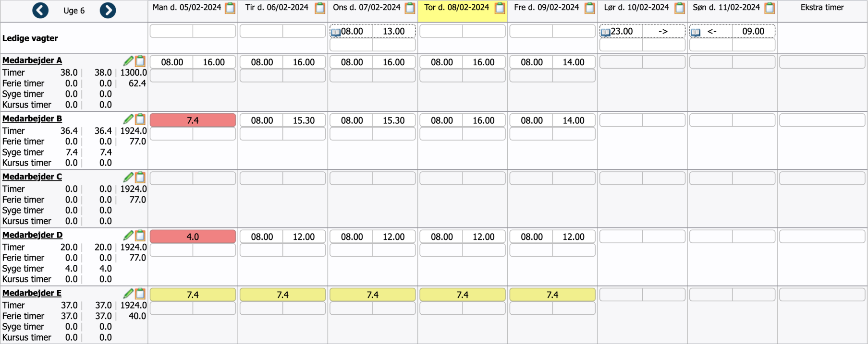Click Medarbejder B Ekstra timer field
Viewport: 868px width, 344px height.
click(822, 120)
